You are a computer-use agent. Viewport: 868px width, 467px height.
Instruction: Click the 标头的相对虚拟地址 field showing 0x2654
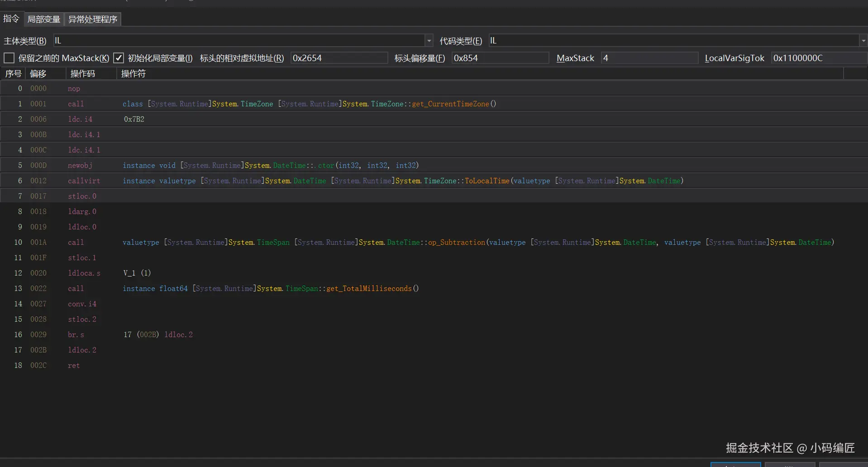[339, 58]
